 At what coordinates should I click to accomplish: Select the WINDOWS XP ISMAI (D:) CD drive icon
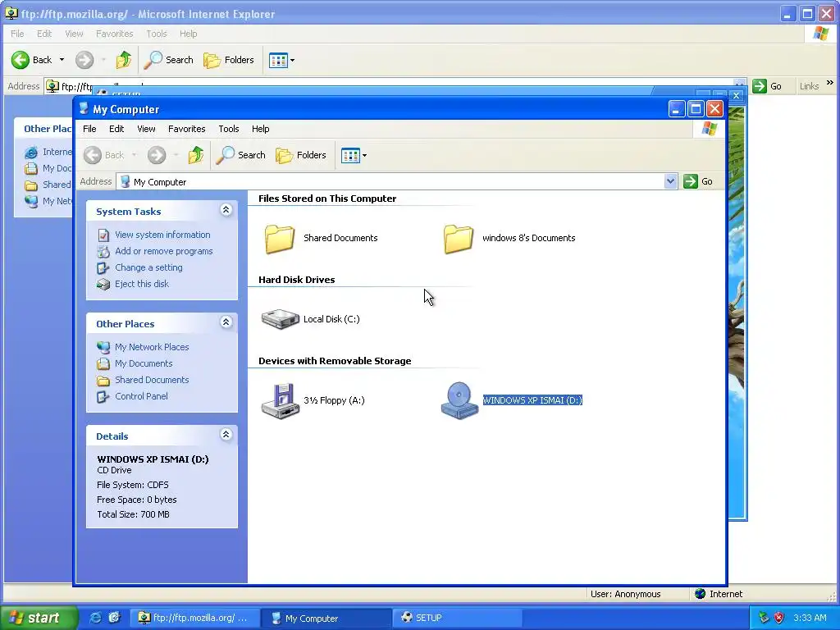459,400
